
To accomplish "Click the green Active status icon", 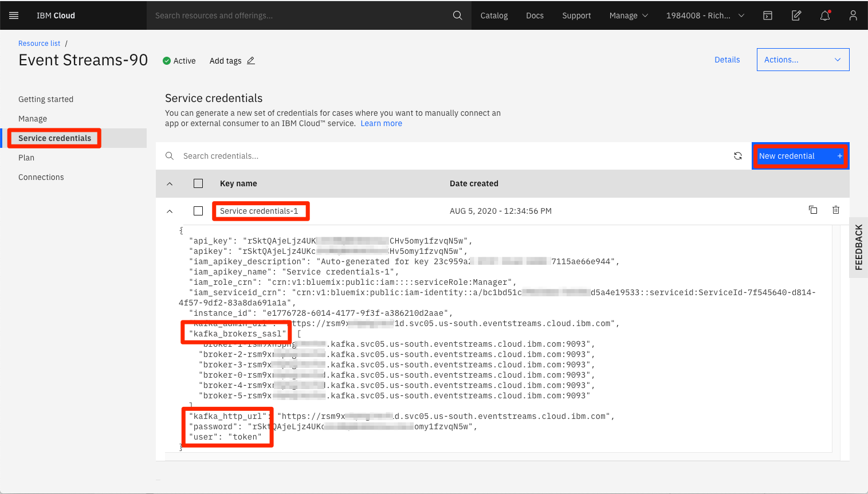I will pyautogui.click(x=167, y=61).
